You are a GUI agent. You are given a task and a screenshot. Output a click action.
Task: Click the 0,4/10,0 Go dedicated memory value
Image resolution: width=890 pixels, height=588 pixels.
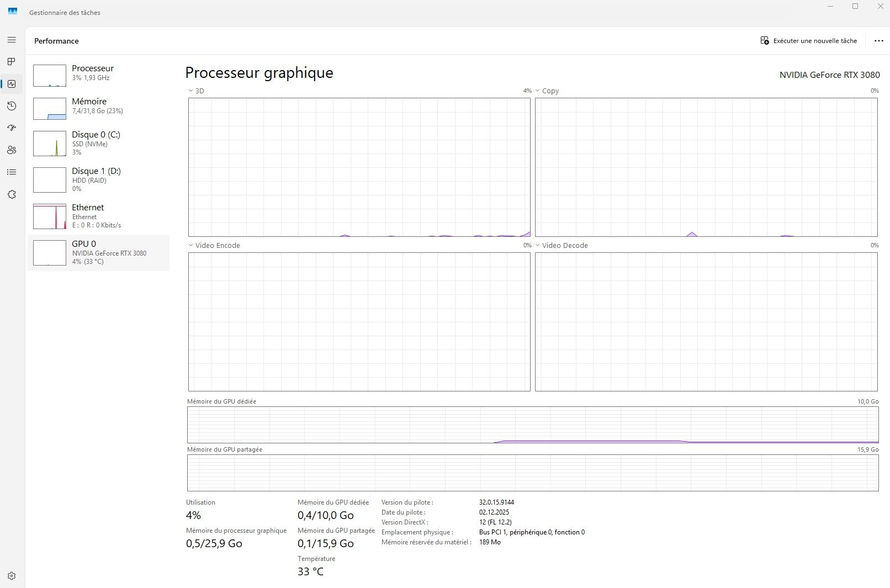[x=325, y=515]
